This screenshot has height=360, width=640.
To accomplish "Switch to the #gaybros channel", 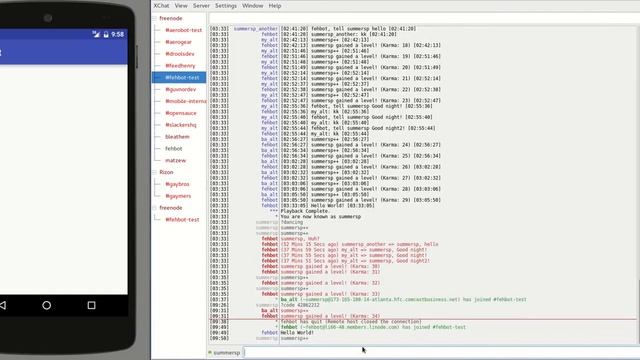I will [178, 184].
